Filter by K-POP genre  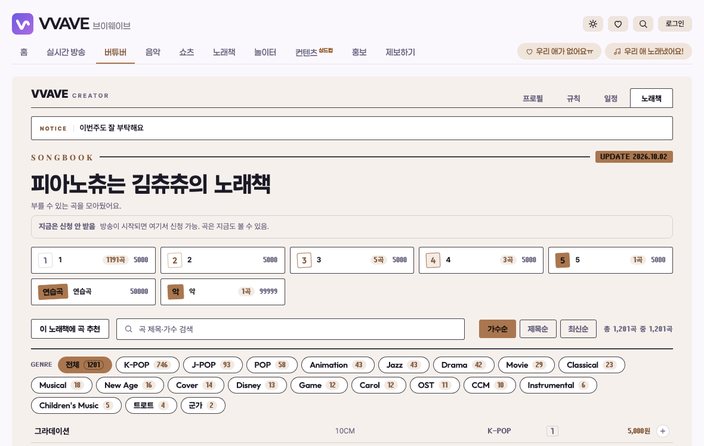coord(147,365)
